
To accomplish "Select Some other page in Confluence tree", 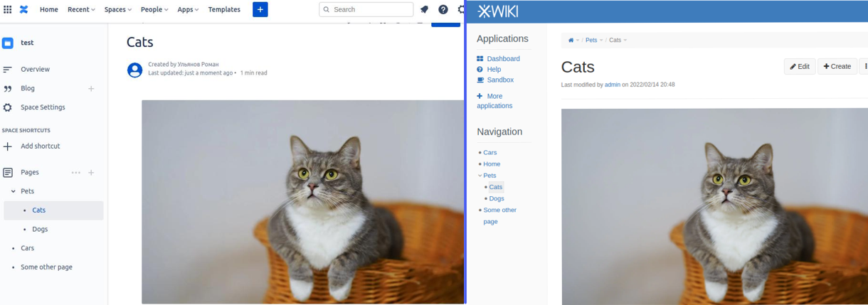I will point(46,267).
